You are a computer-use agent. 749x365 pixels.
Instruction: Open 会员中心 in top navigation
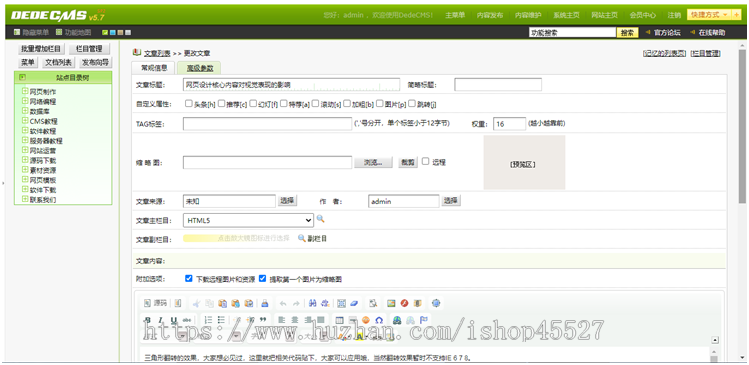[x=642, y=15]
